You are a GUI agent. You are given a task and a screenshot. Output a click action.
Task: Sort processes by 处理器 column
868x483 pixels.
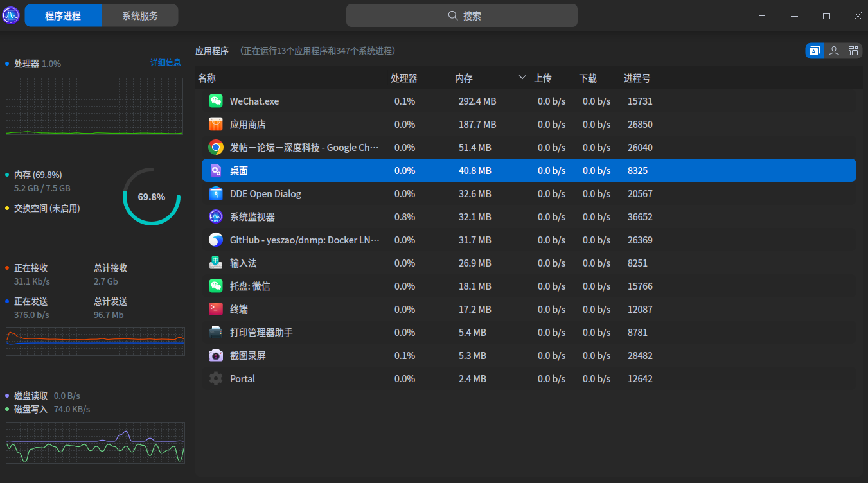[404, 78]
